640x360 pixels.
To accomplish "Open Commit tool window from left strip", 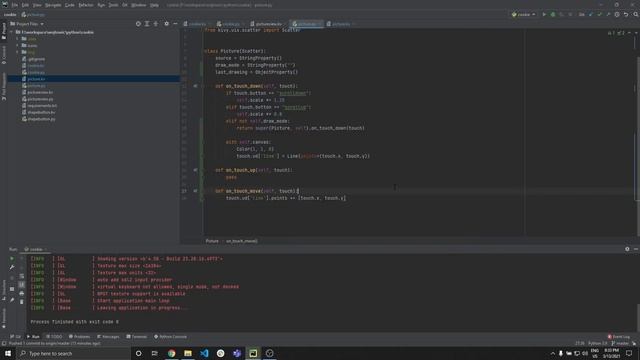I will click(x=4, y=56).
